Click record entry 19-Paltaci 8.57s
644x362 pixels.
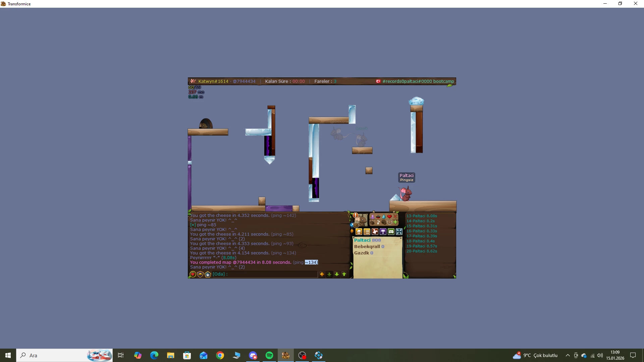coord(422,246)
